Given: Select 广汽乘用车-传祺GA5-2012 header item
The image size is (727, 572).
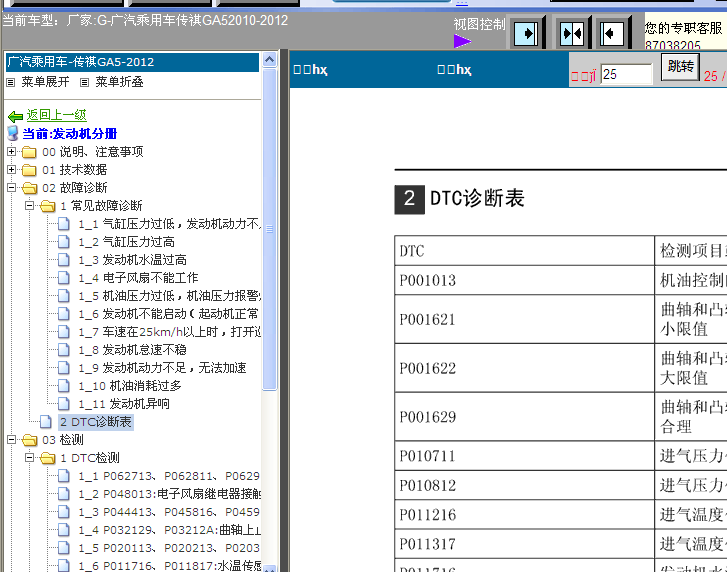Looking at the screenshot, I should 132,62.
